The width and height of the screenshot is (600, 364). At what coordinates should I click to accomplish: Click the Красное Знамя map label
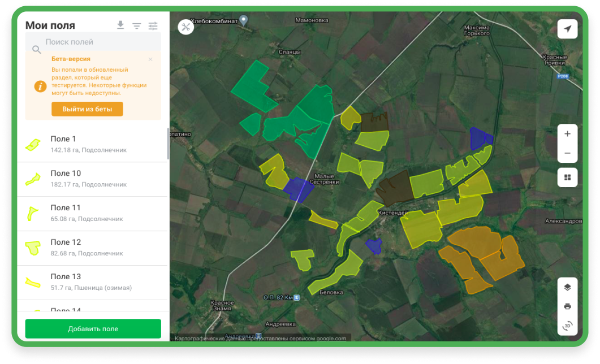(x=222, y=305)
